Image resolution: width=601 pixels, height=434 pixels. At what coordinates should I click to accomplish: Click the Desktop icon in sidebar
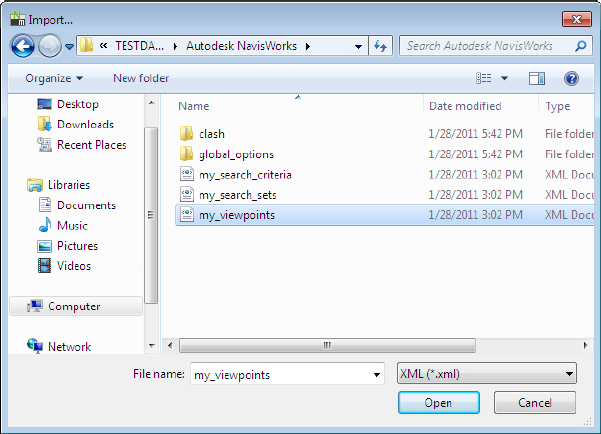[44, 104]
